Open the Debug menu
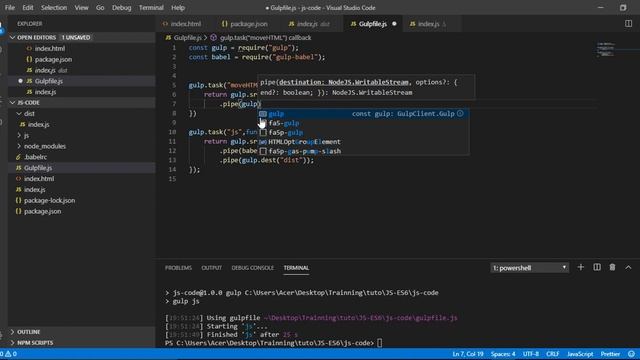 pos(122,8)
